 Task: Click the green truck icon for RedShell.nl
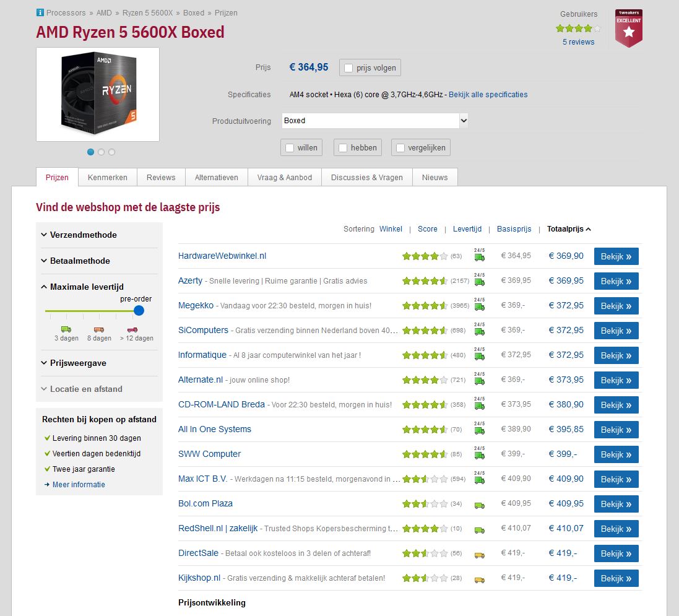(x=479, y=530)
